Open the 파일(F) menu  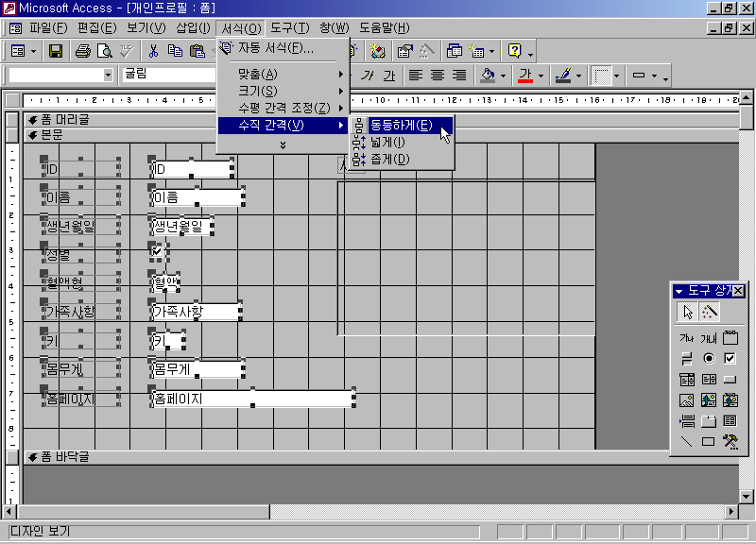tap(48, 28)
